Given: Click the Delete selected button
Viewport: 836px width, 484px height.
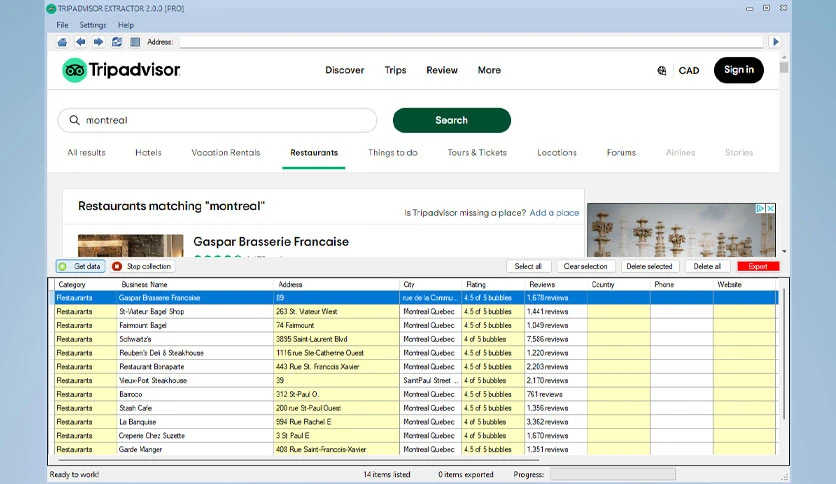Looking at the screenshot, I should pyautogui.click(x=649, y=266).
